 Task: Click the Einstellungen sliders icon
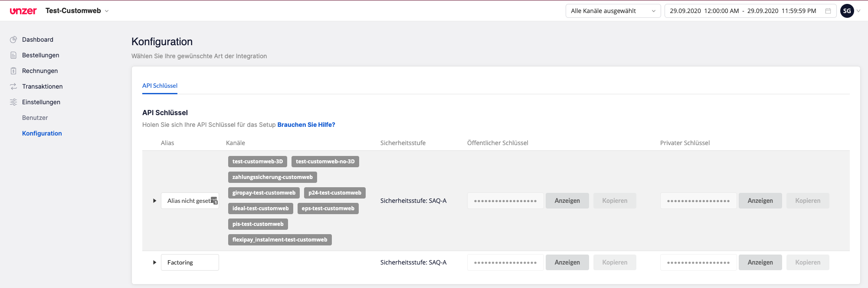point(13,102)
